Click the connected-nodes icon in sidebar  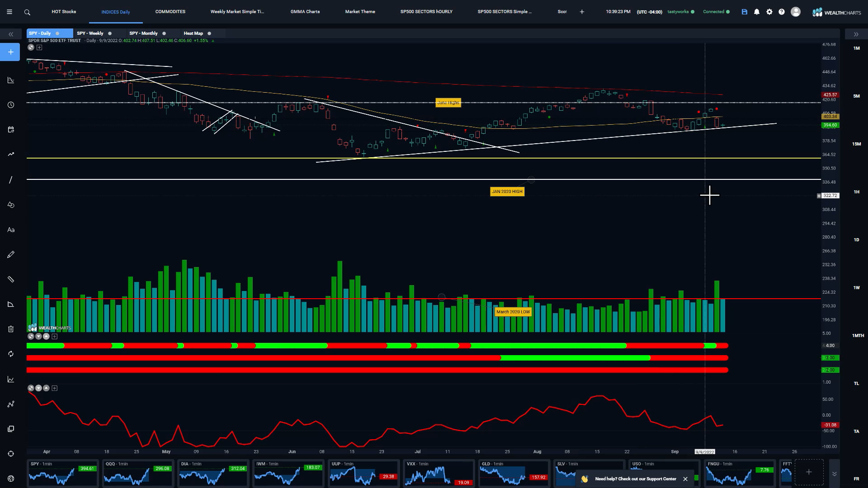(x=11, y=404)
